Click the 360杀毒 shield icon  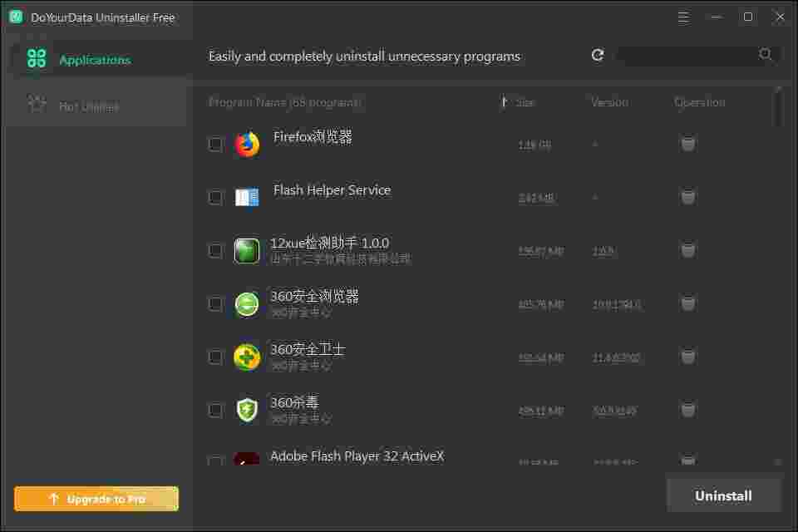click(246, 409)
